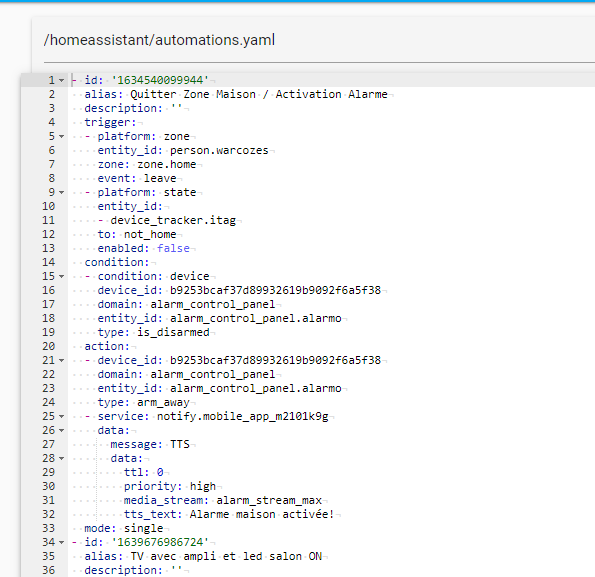Image resolution: width=595 pixels, height=577 pixels.
Task: Collapse the platform: state block at line 9
Action: (61, 193)
